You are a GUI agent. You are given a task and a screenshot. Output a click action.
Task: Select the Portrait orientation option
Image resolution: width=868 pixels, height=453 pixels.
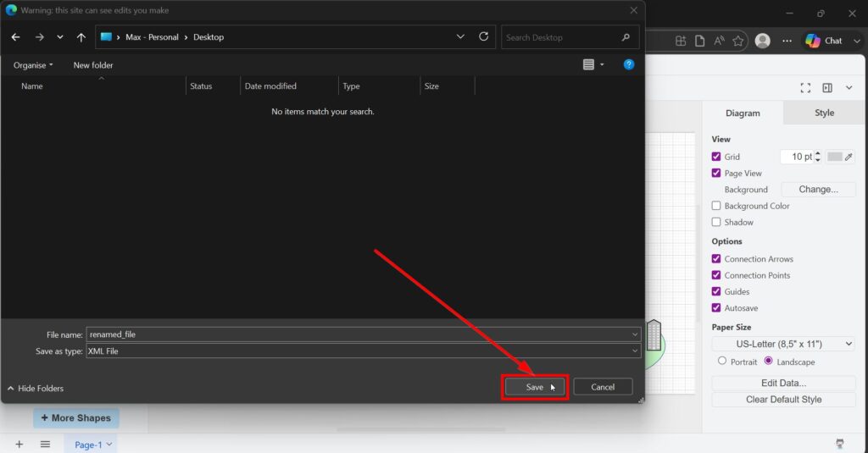tap(722, 361)
